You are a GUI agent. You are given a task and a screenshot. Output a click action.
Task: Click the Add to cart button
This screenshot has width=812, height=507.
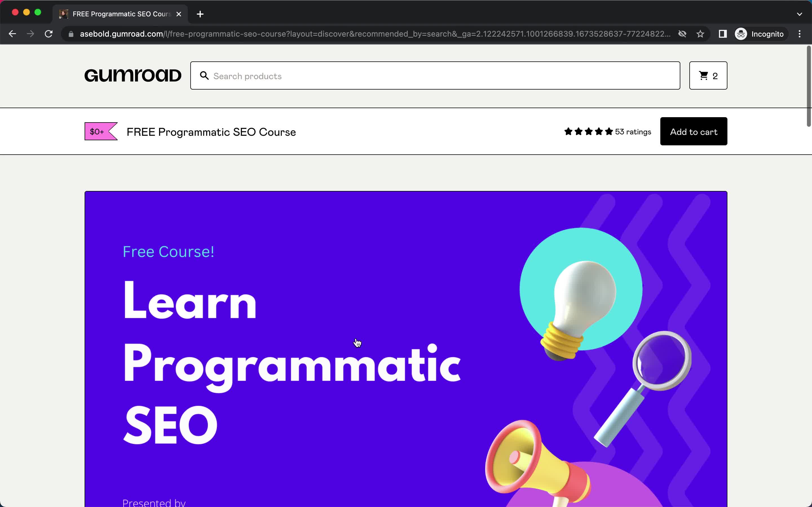point(694,132)
